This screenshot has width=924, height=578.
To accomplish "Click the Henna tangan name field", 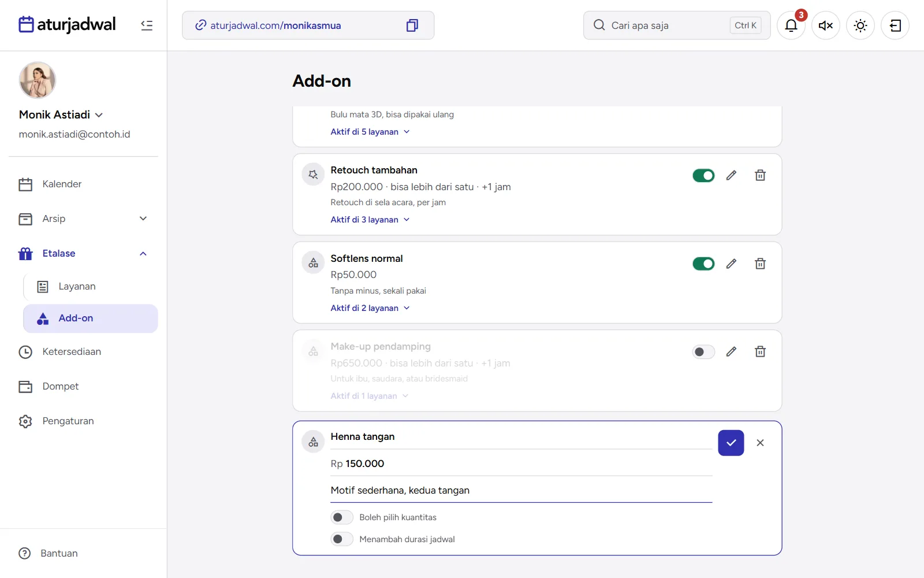I will point(521,437).
